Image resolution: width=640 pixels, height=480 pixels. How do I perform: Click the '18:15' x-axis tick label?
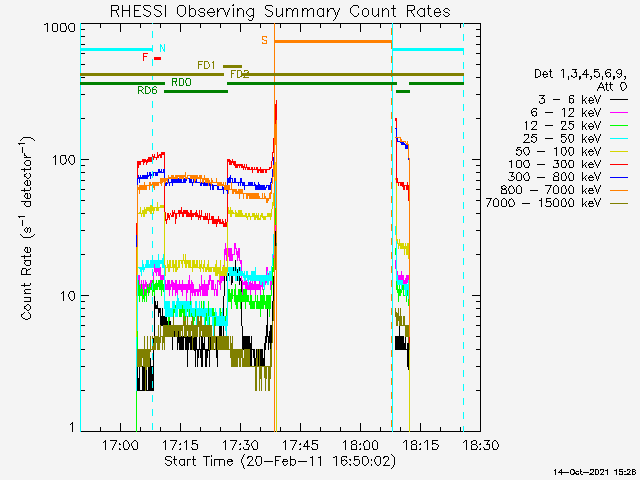[x=420, y=445]
